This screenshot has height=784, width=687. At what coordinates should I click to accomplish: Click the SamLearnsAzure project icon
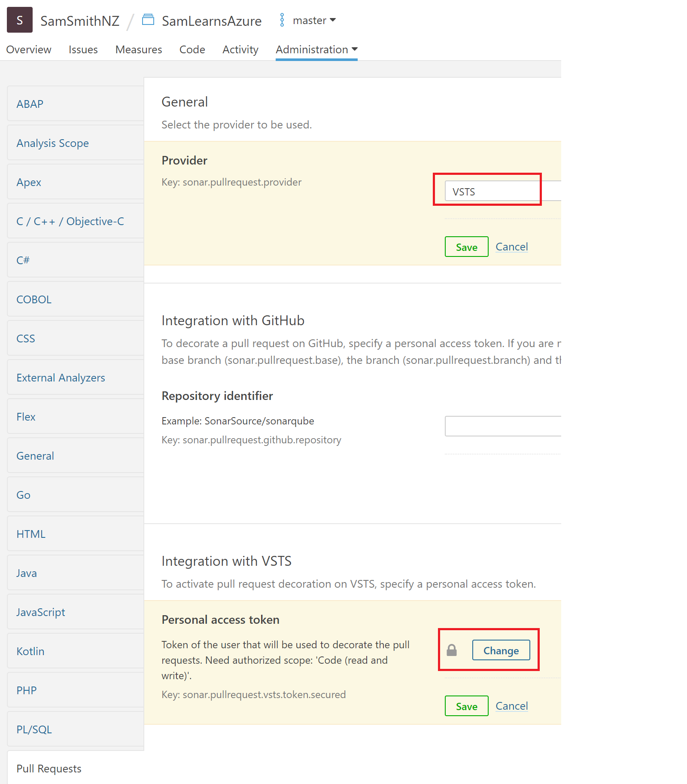point(148,20)
